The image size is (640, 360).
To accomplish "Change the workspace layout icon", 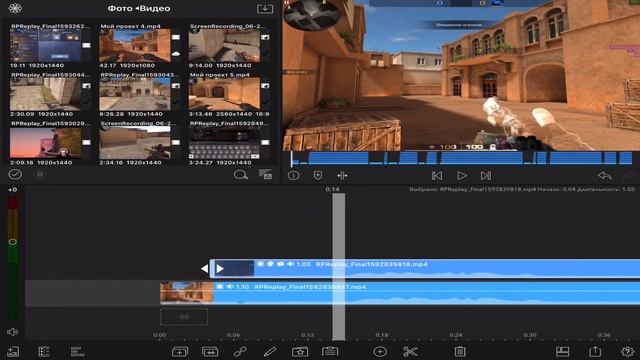I will [x=562, y=351].
